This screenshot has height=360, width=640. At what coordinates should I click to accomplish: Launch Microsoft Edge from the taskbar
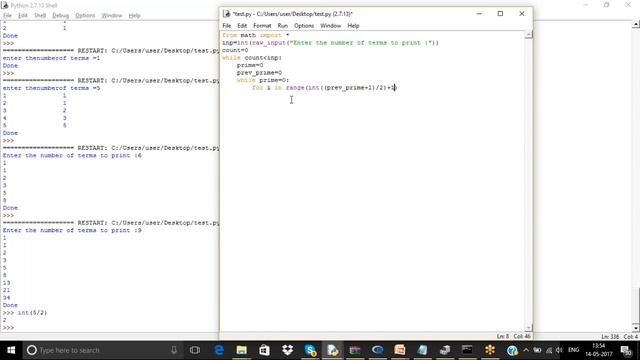pyautogui.click(x=219, y=350)
